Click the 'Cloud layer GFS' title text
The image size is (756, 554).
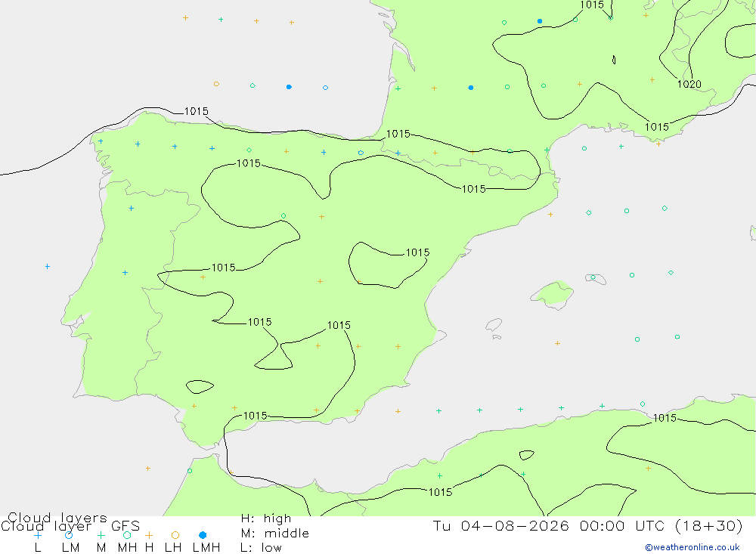point(70,526)
